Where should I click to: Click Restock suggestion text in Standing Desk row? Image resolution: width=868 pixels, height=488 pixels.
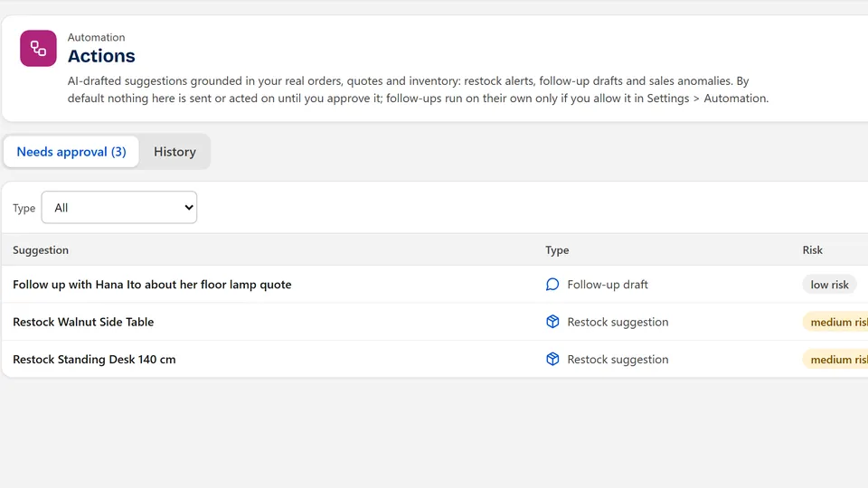(618, 360)
